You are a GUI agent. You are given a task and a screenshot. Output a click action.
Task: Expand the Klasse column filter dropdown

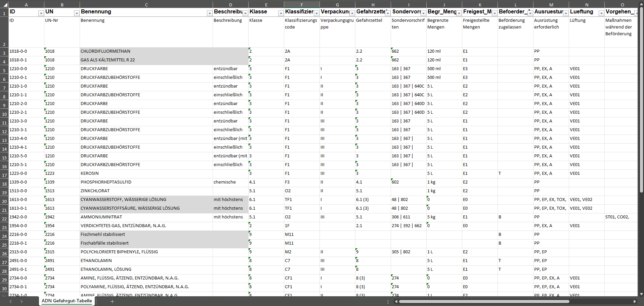tap(281, 13)
